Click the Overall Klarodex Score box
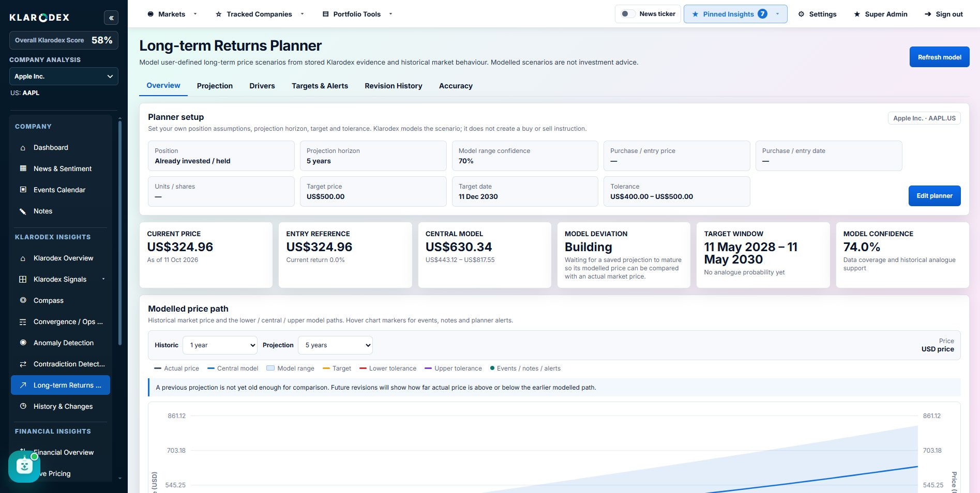The image size is (980, 493). point(64,40)
